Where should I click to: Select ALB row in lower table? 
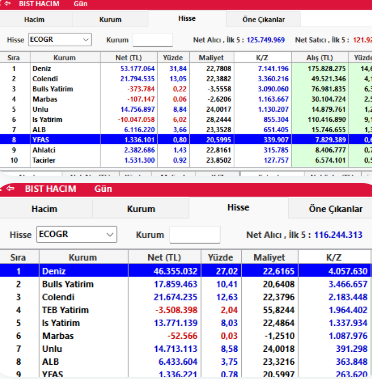click(185, 362)
